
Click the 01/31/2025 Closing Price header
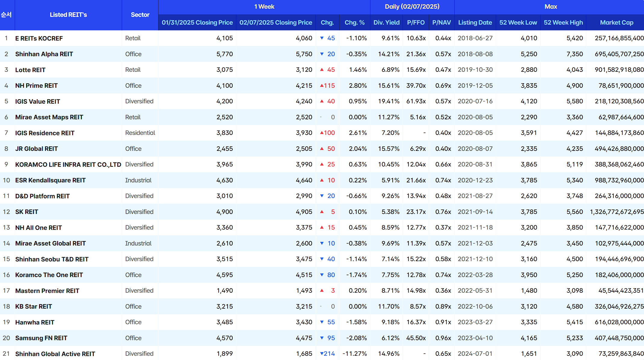pyautogui.click(x=197, y=23)
